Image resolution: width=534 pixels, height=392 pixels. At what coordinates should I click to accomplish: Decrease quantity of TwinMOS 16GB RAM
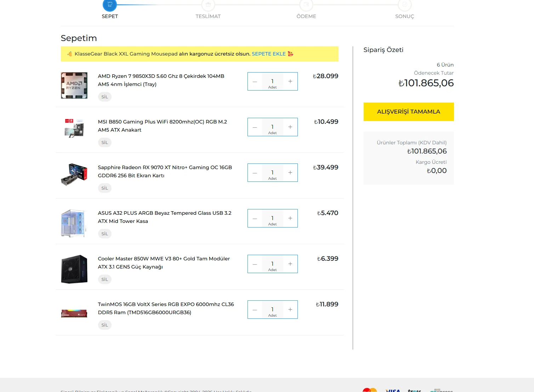[255, 310]
